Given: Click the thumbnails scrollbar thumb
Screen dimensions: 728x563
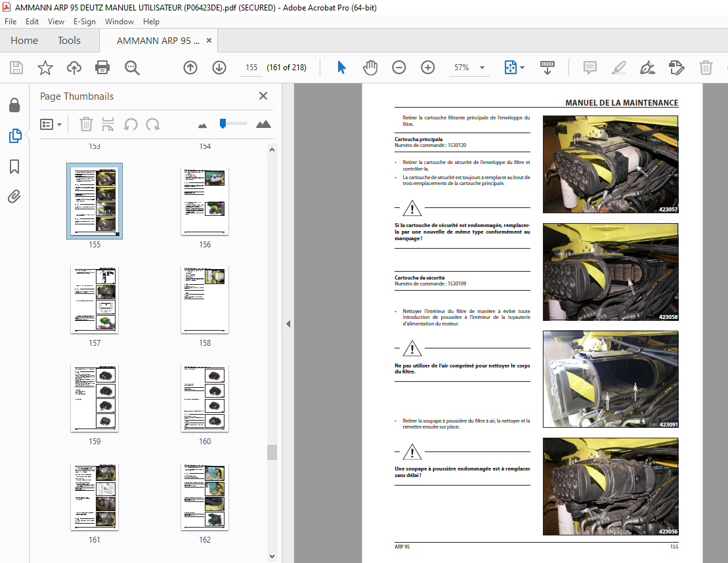Looking at the screenshot, I should tap(272, 453).
